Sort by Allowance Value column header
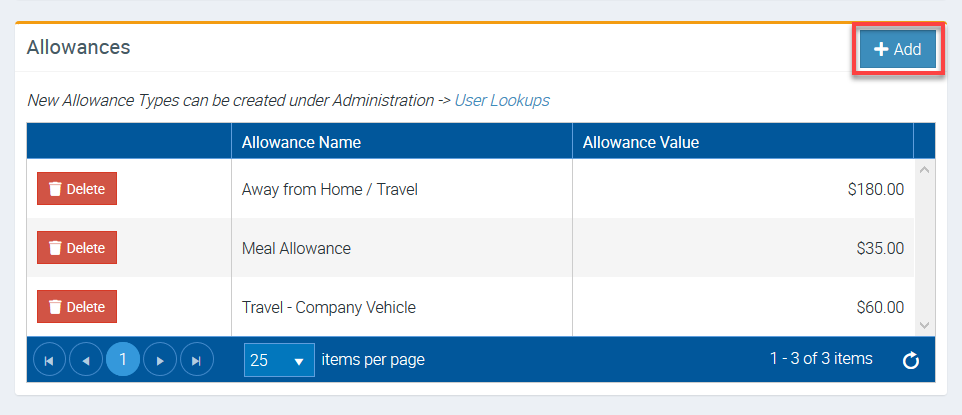Viewport: 962px width, 415px height. 640,142
